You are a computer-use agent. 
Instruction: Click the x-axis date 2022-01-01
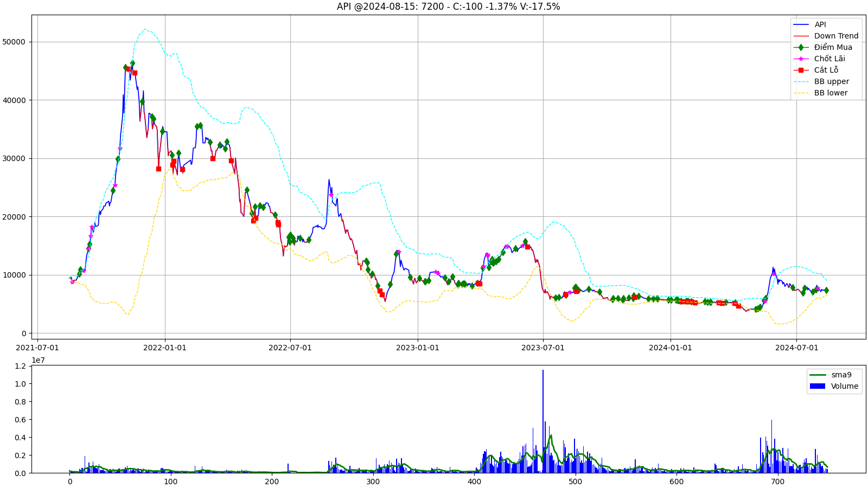point(165,348)
